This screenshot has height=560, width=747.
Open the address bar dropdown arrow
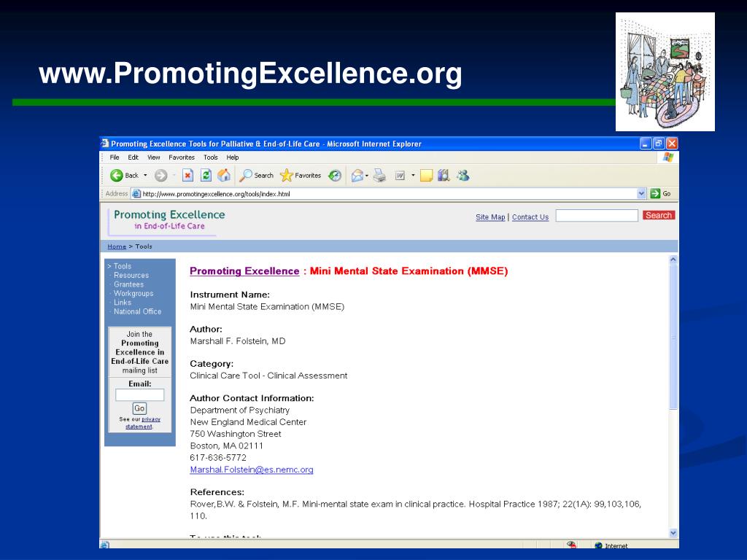[x=640, y=193]
